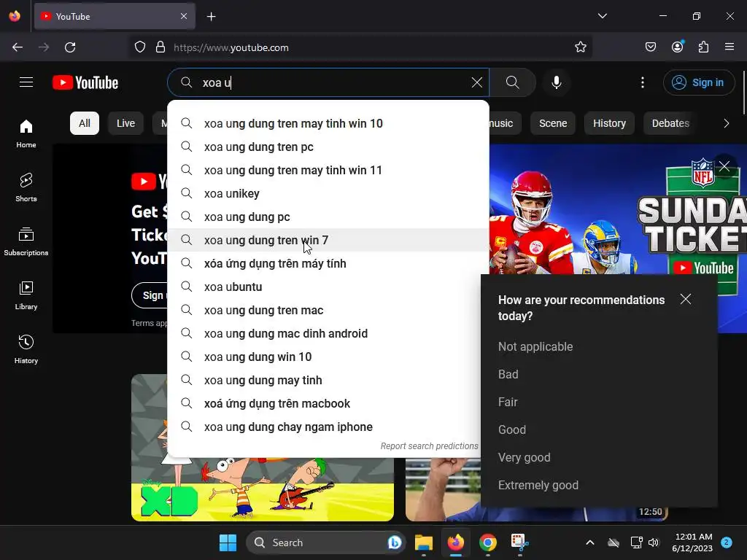747x560 pixels.
Task: Choose suggestion 'xoa ung dung tren may tinh win 10'
Action: [328, 123]
